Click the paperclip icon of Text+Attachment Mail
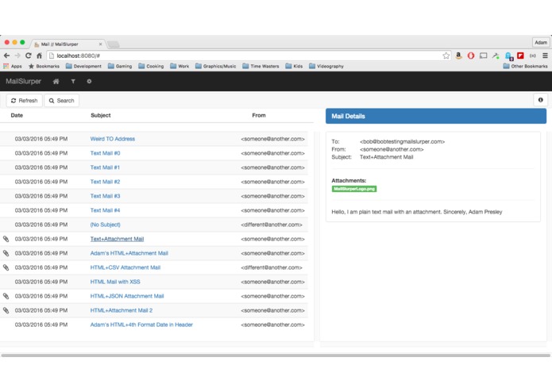The image size is (552, 392). click(x=6, y=239)
